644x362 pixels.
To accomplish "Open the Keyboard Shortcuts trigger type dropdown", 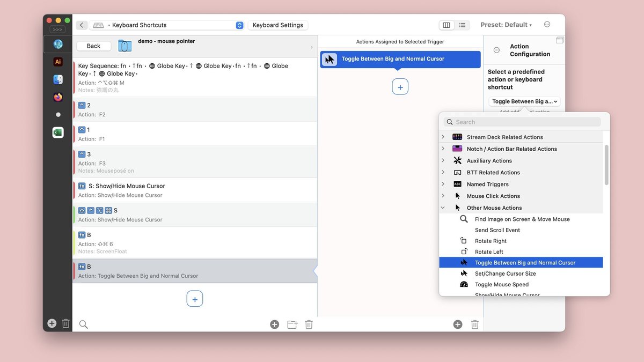I will click(167, 25).
